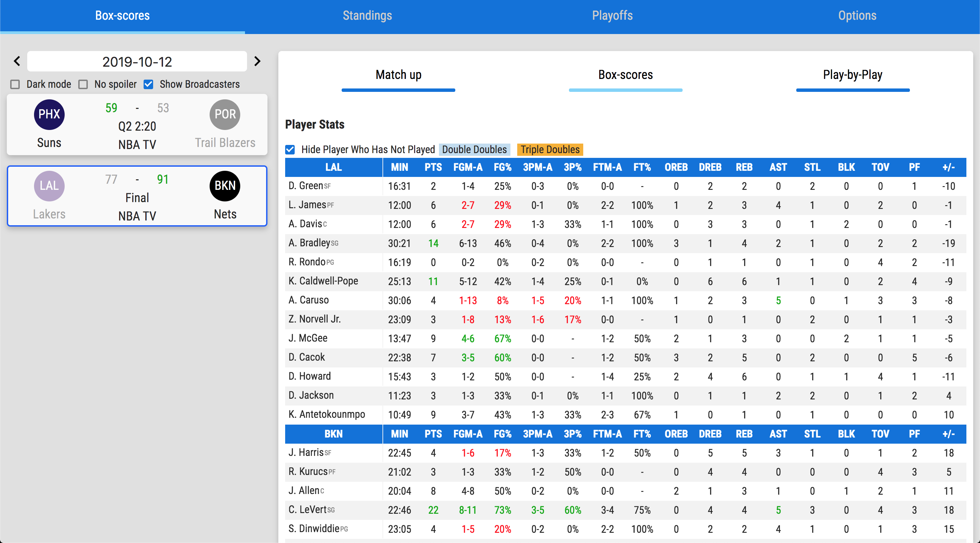The height and width of the screenshot is (543, 980).
Task: Click the LAL Lakers team logo
Action: click(x=49, y=185)
